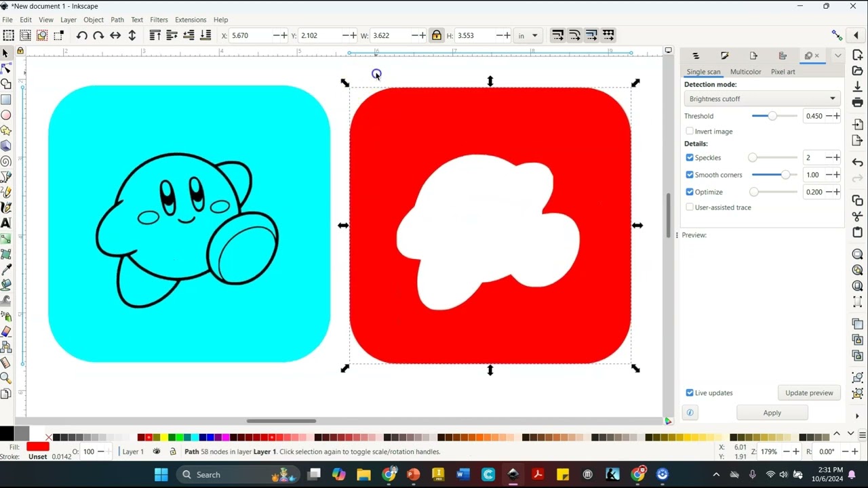Select the Ellipse circle tool
868x488 pixels.
point(5,115)
